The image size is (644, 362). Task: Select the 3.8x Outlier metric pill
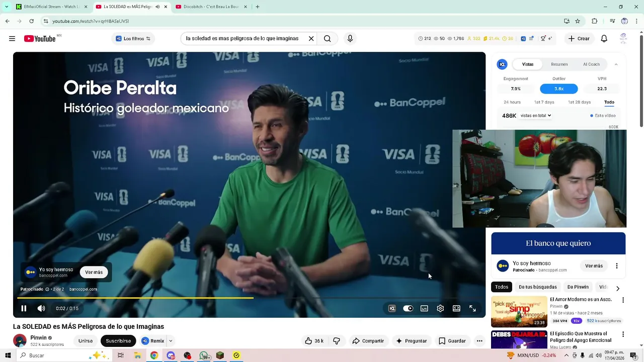click(559, 88)
